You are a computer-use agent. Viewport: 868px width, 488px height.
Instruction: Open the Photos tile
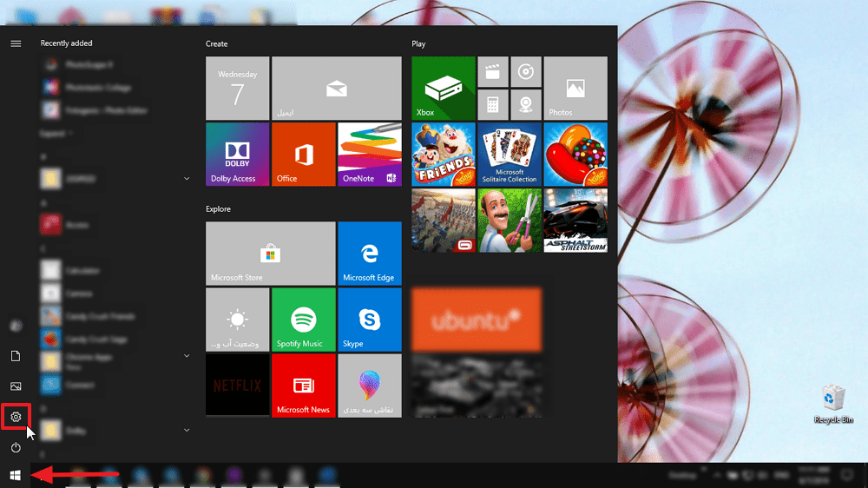click(575, 88)
